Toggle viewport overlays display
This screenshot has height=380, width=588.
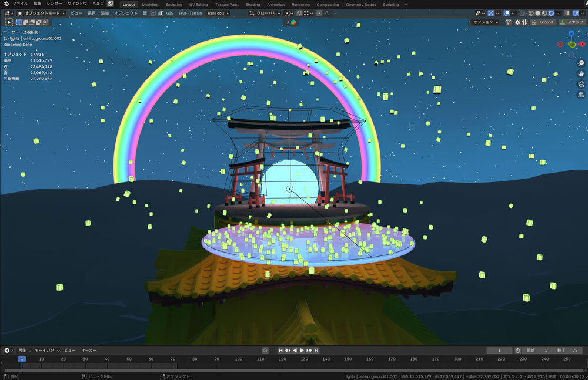[x=506, y=13]
